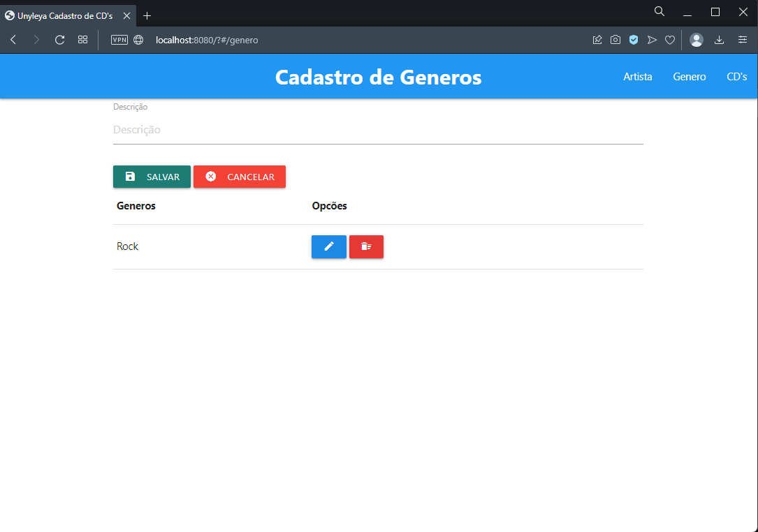758x532 pixels.
Task: Switch to the Artista navigation item
Action: point(637,77)
